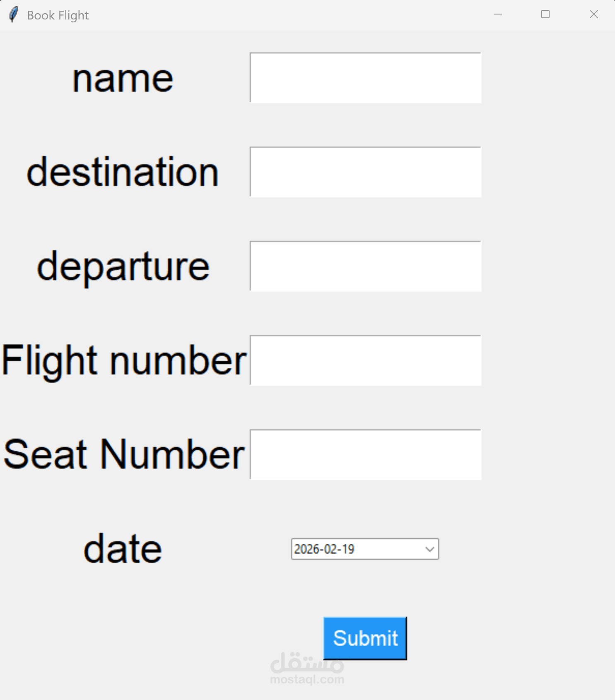Click the "date" label text
Image resolution: width=615 pixels, height=700 pixels.
123,549
